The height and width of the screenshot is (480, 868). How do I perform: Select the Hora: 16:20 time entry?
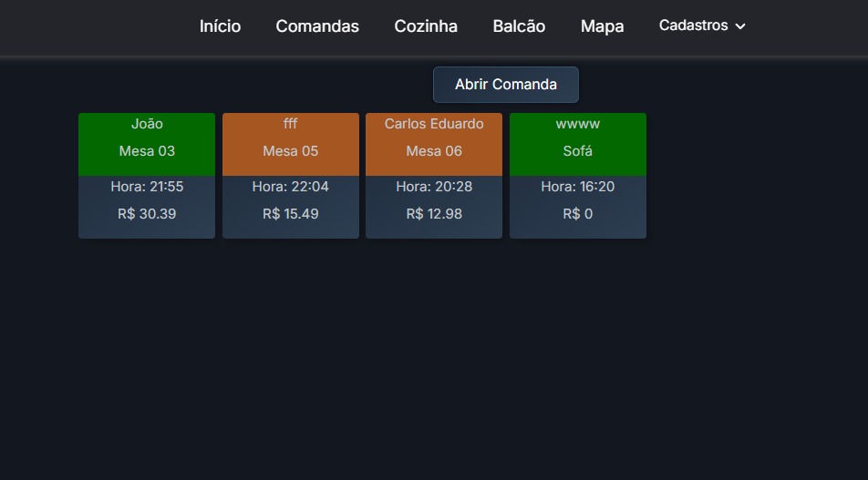pos(577,187)
